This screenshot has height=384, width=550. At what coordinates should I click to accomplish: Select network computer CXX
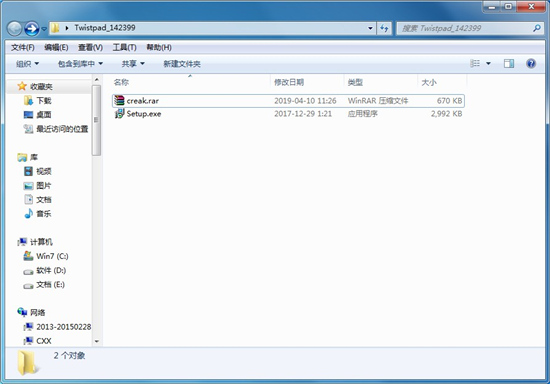click(44, 341)
